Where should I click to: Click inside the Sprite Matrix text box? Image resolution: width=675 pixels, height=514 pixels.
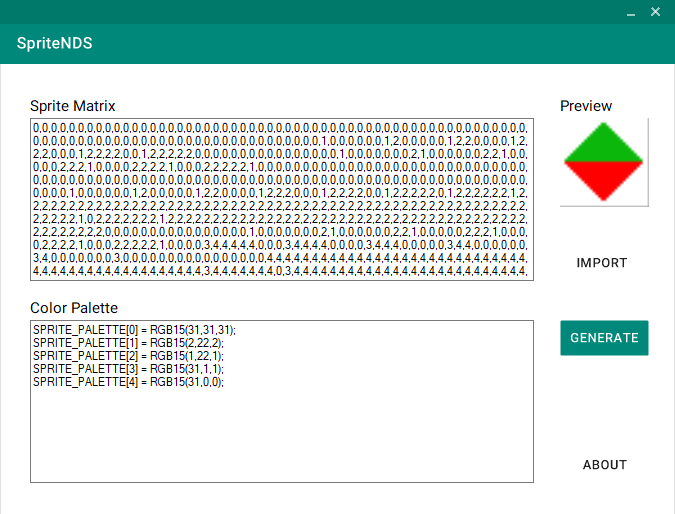pyautogui.click(x=282, y=199)
